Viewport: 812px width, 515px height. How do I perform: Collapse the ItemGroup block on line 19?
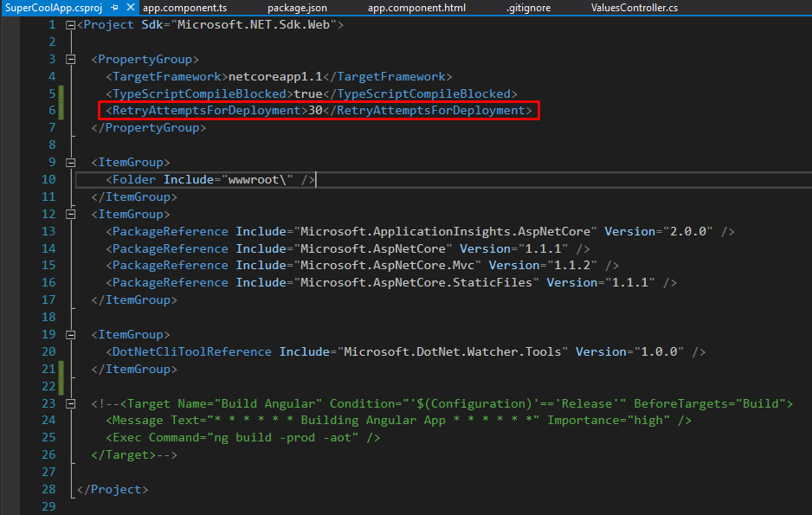pos(70,335)
